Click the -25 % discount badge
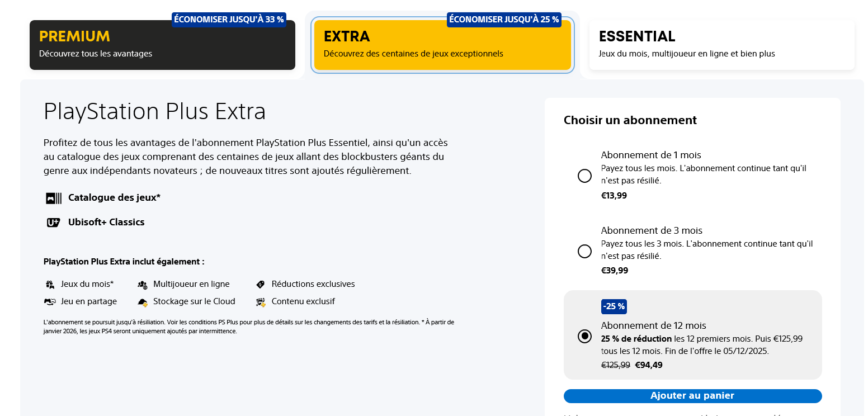This screenshot has height=416, width=868. pyautogui.click(x=614, y=306)
